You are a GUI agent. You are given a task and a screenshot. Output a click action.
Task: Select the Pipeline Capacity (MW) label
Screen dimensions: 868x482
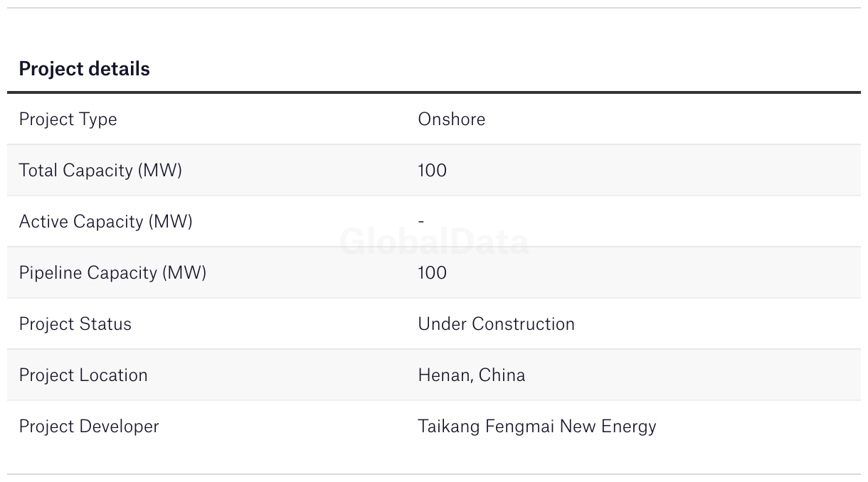112,273
